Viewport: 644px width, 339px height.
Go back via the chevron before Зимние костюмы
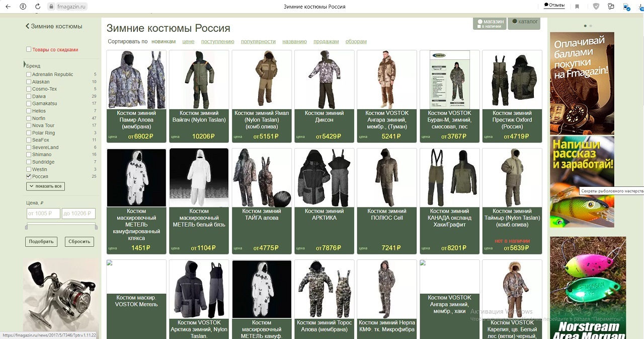27,26
